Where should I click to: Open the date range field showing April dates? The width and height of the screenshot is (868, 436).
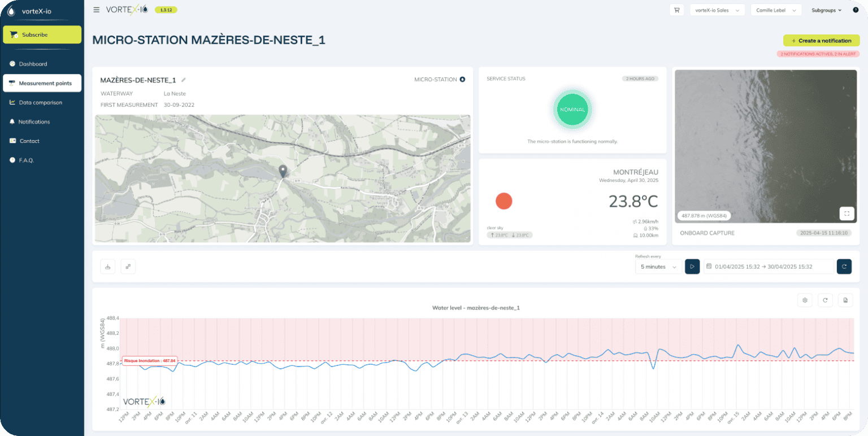tap(769, 266)
